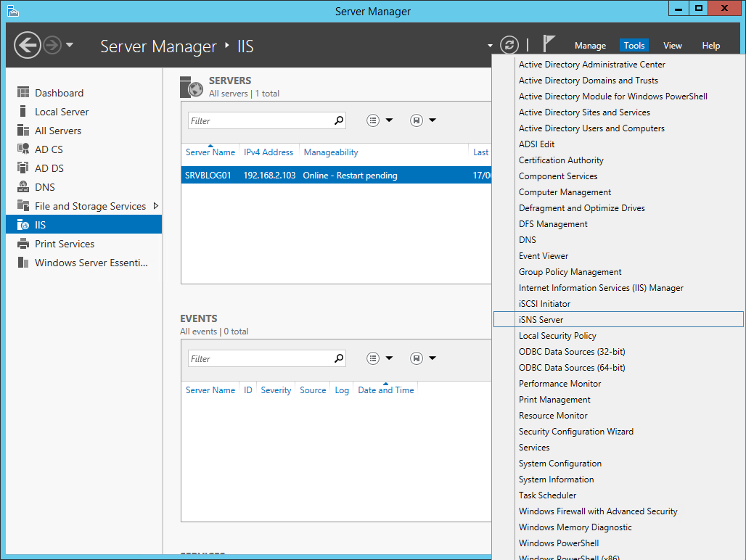
Task: Sort events by Date and Time column
Action: 386,390
